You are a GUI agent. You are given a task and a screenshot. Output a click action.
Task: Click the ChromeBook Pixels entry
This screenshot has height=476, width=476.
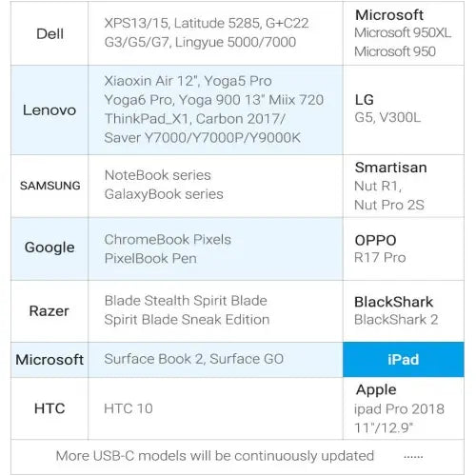(168, 240)
